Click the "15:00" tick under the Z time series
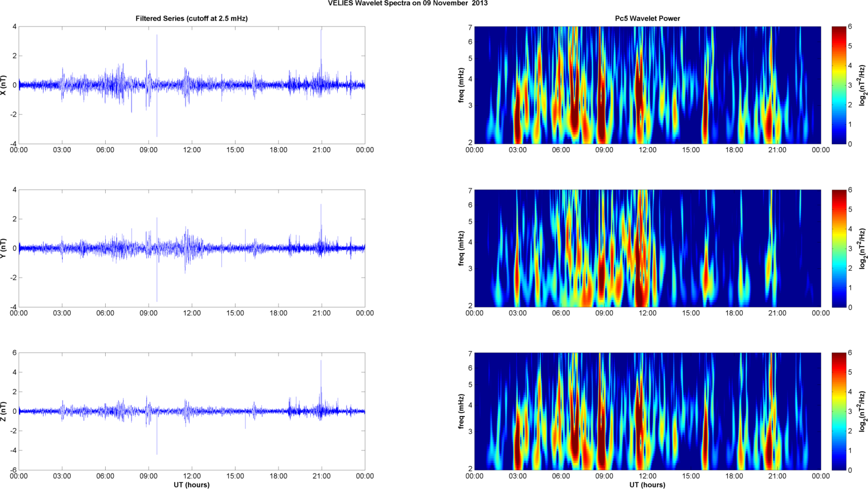The width and height of the screenshot is (868, 489). click(236, 476)
